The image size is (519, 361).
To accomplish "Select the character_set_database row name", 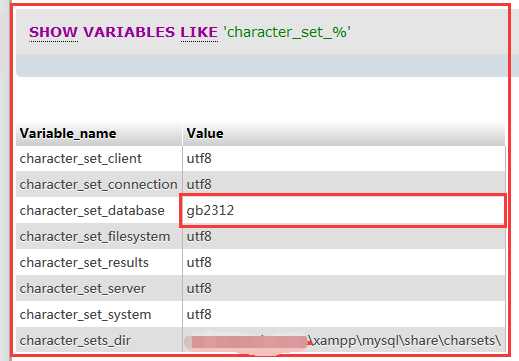I will (x=92, y=210).
